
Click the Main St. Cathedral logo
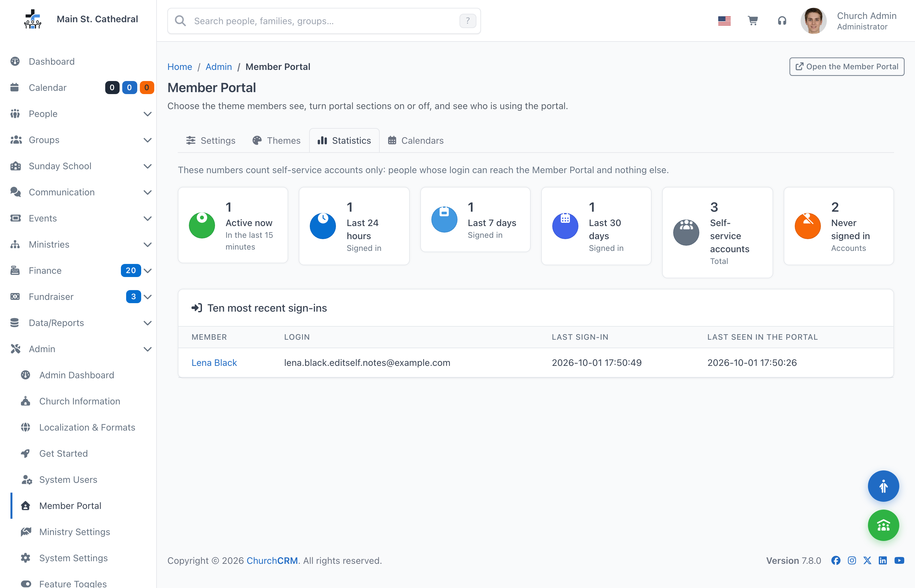click(32, 19)
